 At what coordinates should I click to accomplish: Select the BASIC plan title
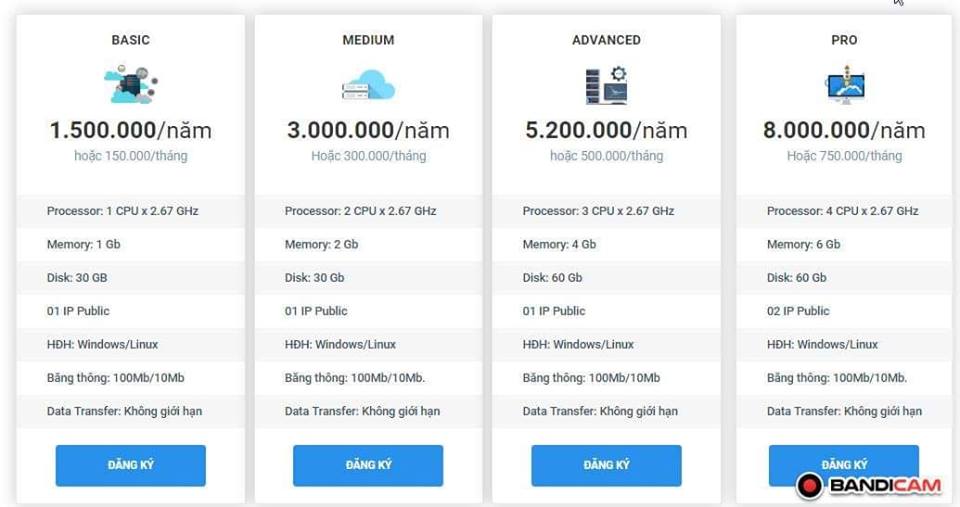click(131, 40)
